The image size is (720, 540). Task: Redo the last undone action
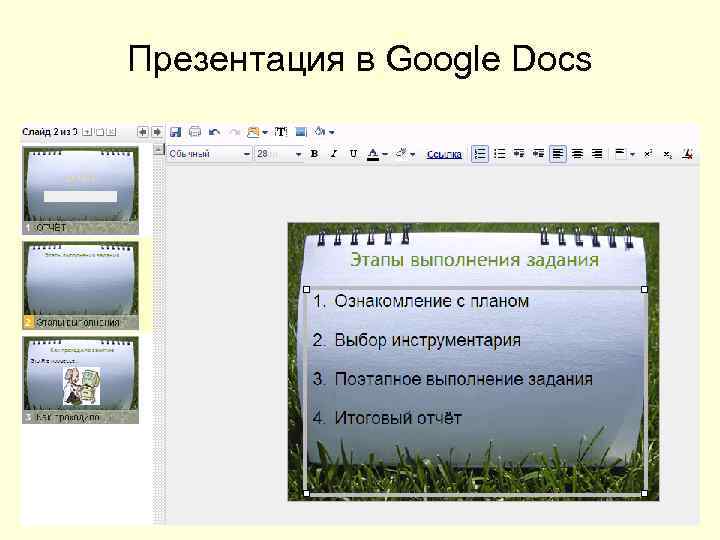(235, 132)
